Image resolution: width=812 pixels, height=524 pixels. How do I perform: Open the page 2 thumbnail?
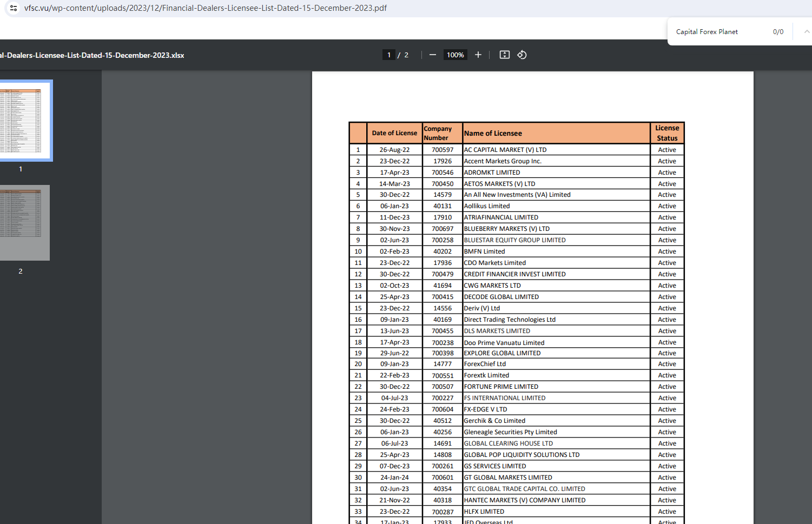click(x=24, y=223)
